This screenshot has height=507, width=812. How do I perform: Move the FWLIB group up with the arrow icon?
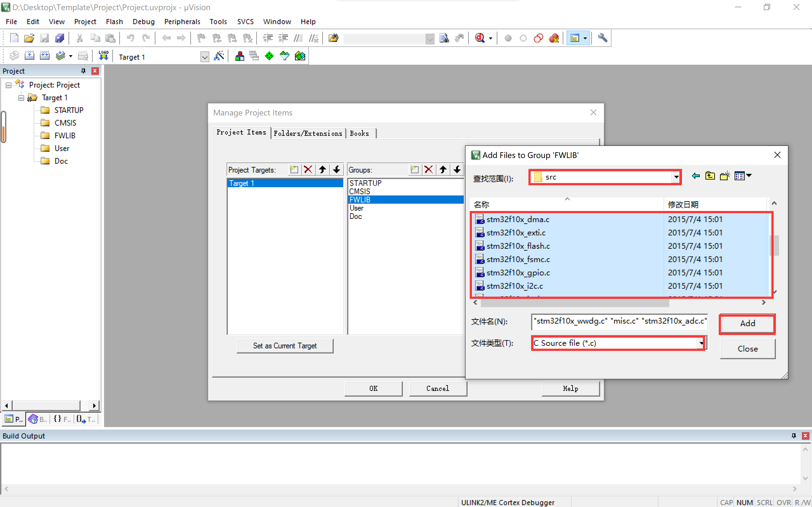point(443,170)
